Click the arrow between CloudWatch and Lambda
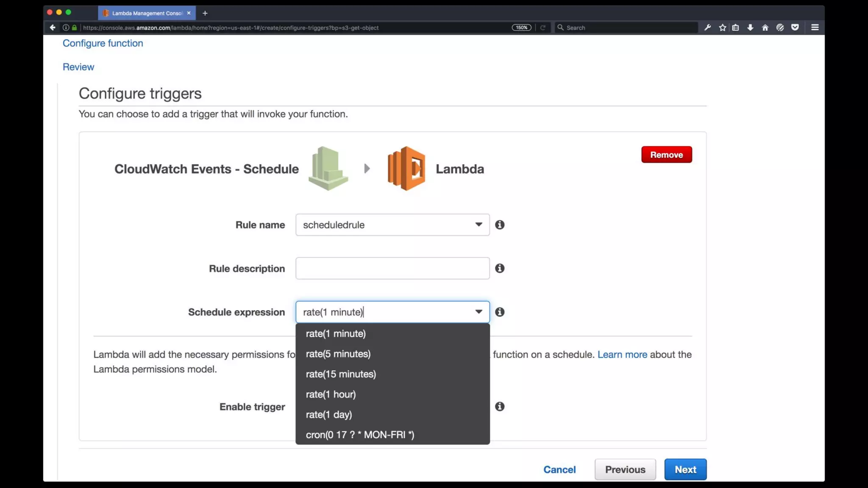Viewport: 868px width, 488px height. coord(367,169)
